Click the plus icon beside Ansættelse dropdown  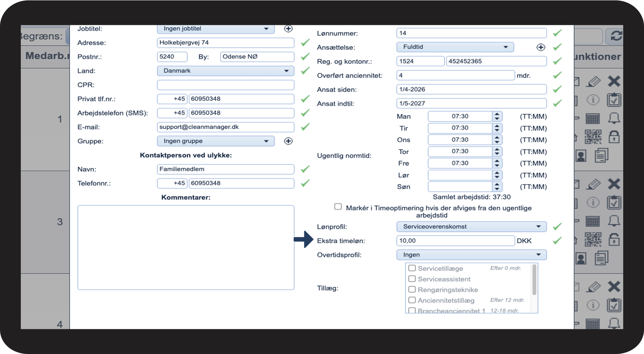point(541,47)
